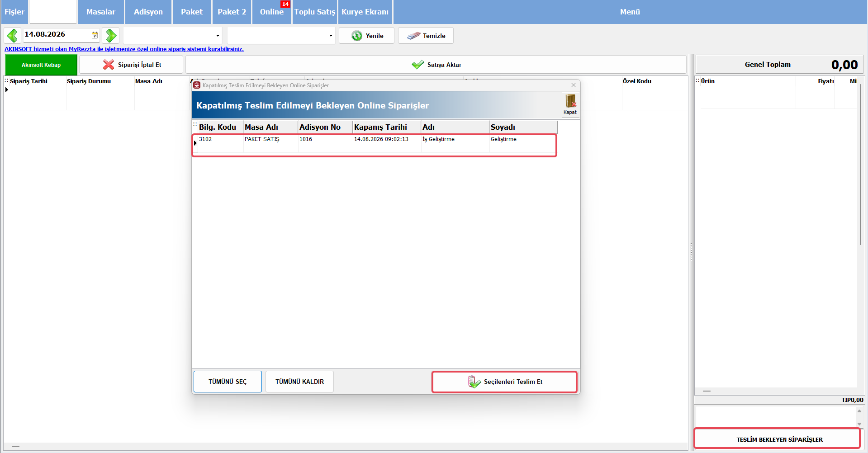Open the Paket tab
The width and height of the screenshot is (868, 453).
tap(192, 12)
